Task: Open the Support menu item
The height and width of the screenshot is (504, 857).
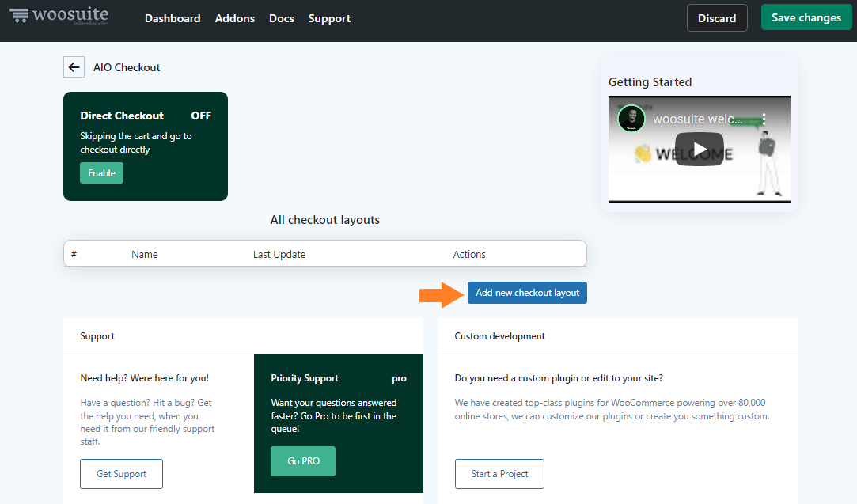Action: click(x=329, y=18)
